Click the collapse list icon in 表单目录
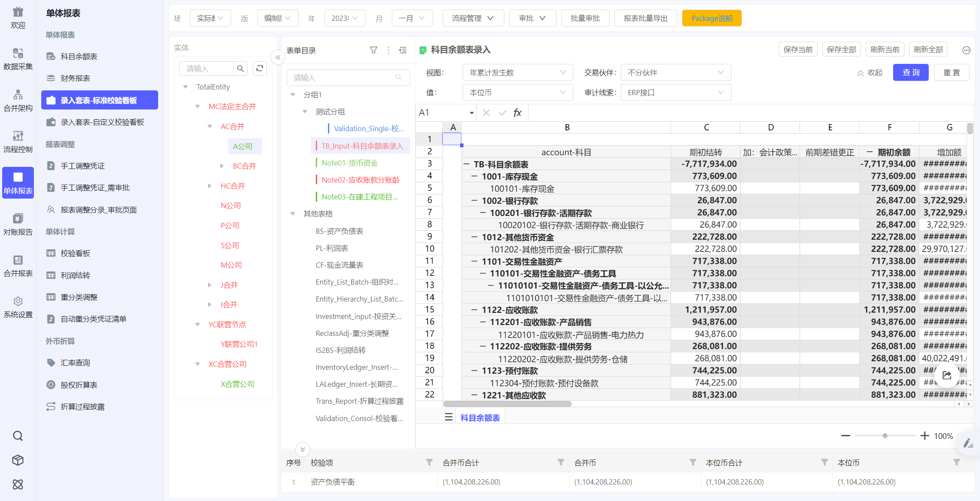 [x=403, y=50]
